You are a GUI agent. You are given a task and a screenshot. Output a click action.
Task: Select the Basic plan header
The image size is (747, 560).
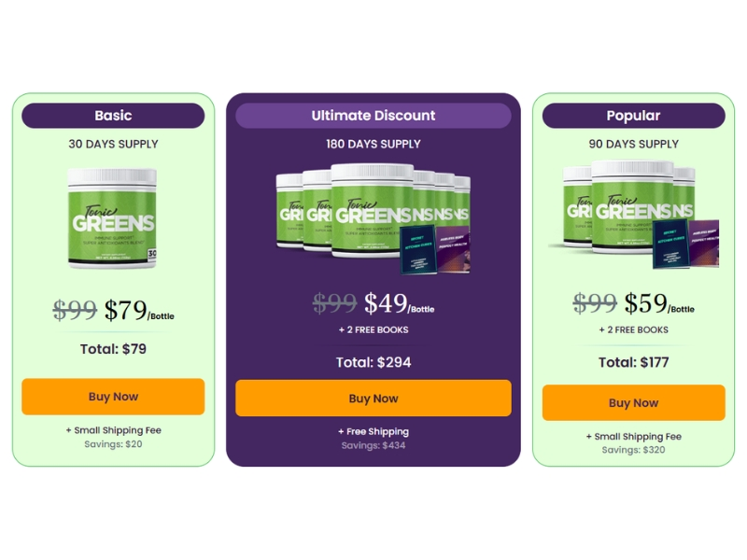tap(113, 116)
